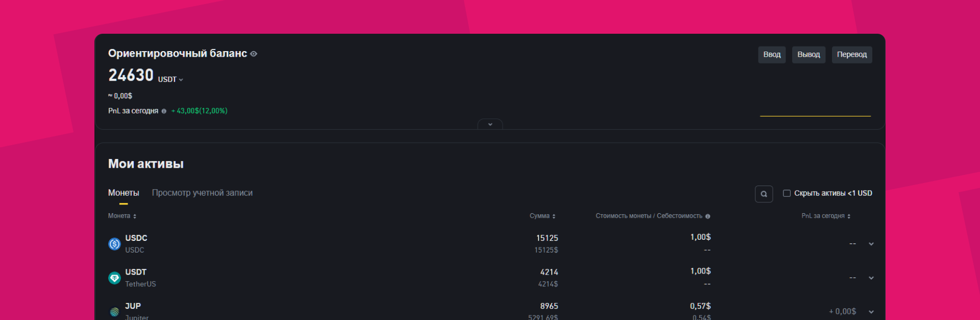Click the USDT amount 4214

[549, 272]
